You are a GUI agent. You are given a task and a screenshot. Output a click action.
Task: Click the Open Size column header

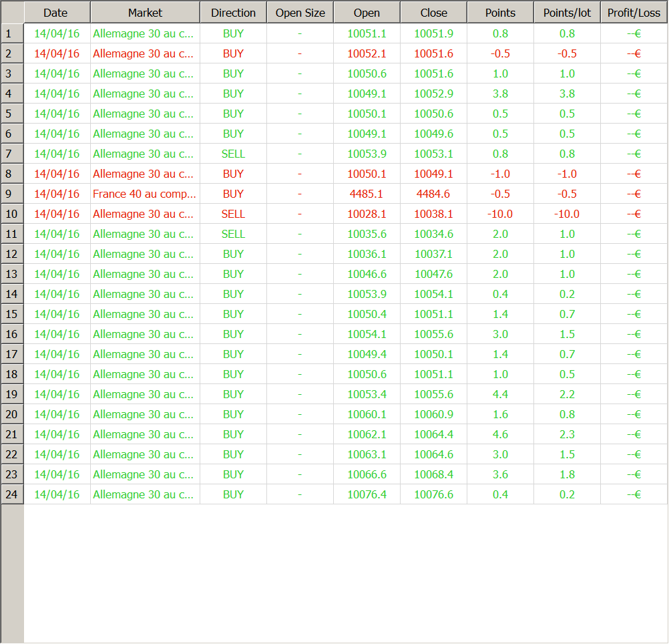pos(300,13)
